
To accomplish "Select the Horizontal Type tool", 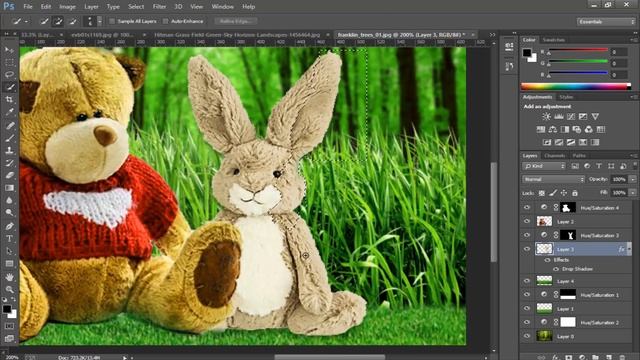I will click(x=9, y=238).
